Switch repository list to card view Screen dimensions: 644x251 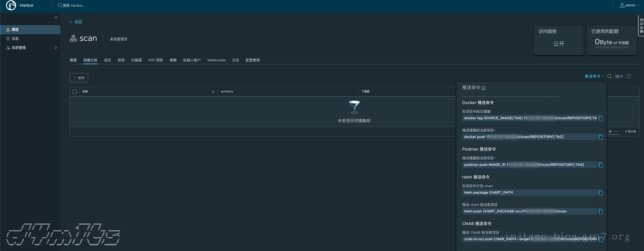click(617, 76)
